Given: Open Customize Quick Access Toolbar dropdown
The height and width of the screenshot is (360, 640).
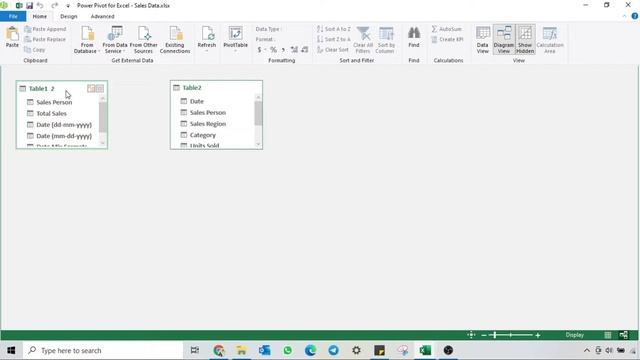Looking at the screenshot, I should 68,6.
